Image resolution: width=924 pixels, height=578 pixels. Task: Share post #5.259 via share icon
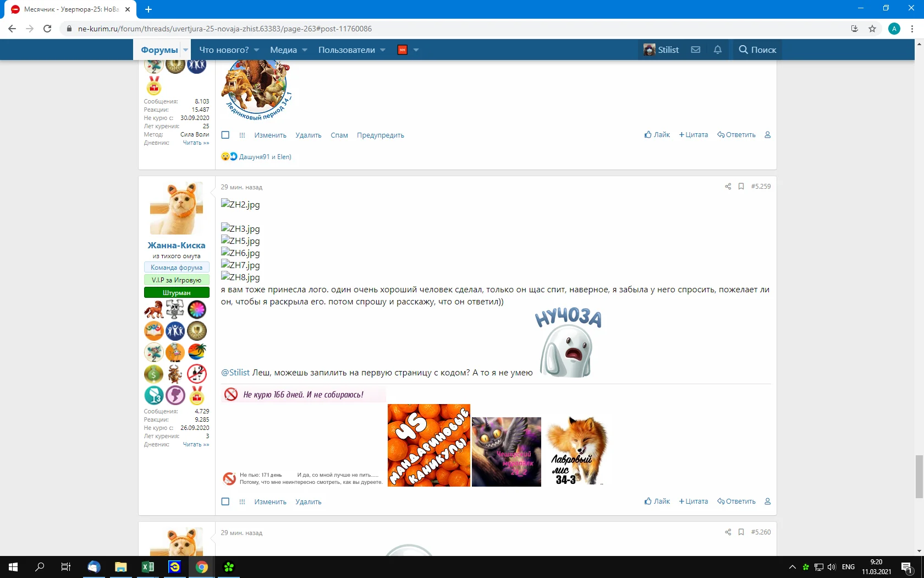728,187
